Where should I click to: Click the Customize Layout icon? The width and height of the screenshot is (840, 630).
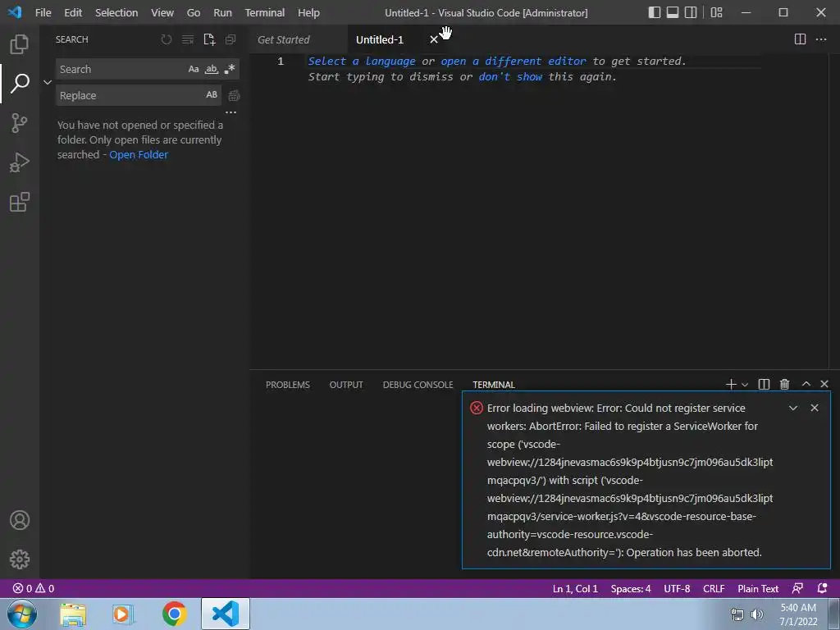click(x=716, y=12)
